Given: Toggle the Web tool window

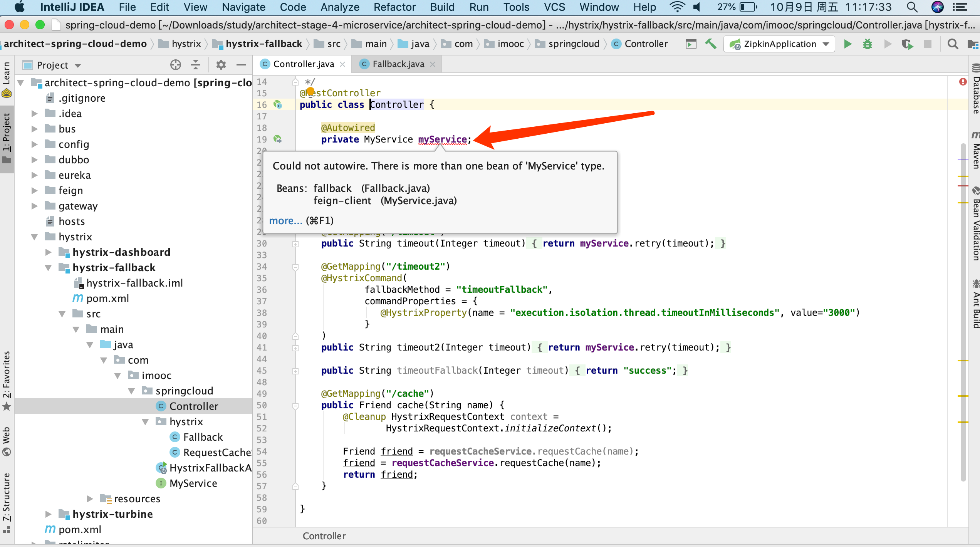Looking at the screenshot, I should pyautogui.click(x=7, y=441).
